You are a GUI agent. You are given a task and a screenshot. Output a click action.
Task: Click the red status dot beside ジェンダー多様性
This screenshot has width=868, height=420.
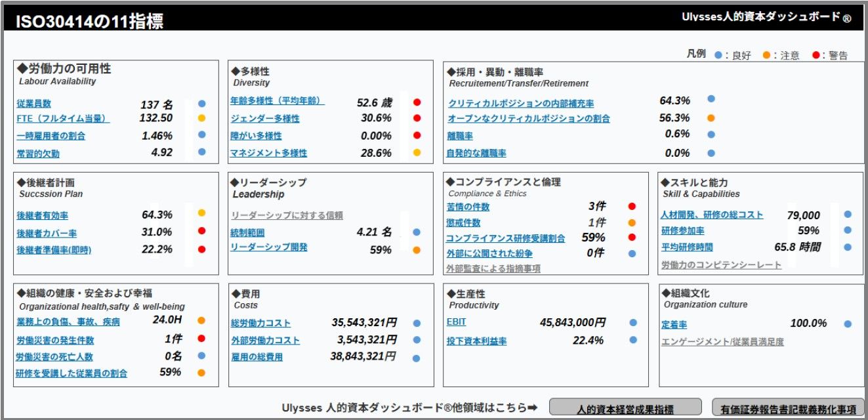click(x=417, y=119)
